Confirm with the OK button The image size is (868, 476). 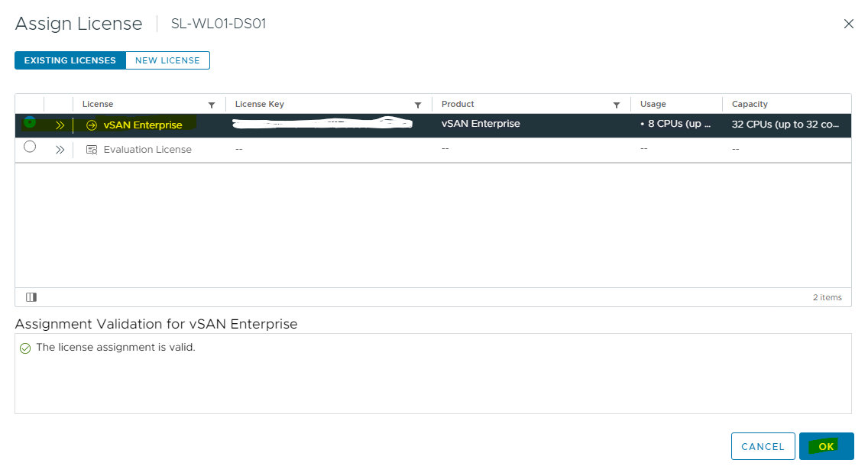(x=827, y=446)
